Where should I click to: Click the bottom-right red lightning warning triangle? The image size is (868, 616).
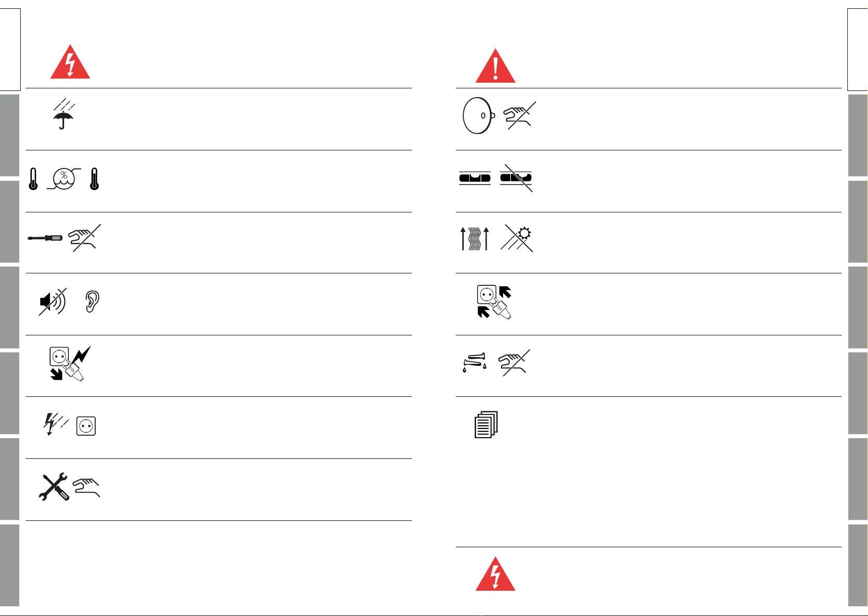point(495,574)
